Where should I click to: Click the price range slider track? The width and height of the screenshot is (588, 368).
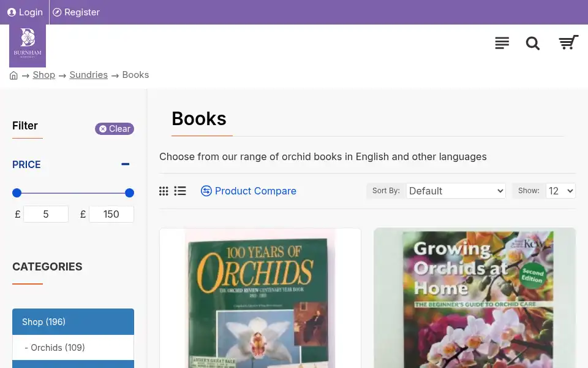(x=73, y=193)
